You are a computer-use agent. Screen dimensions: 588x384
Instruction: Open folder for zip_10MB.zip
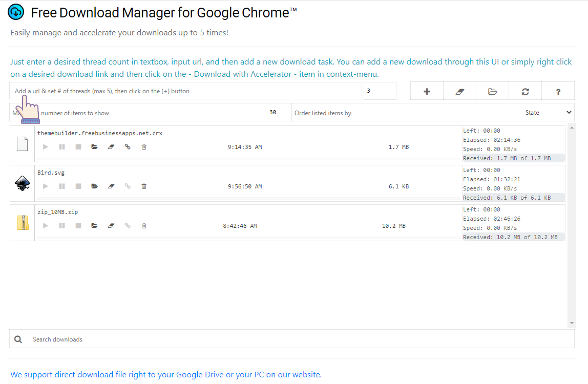tap(94, 226)
